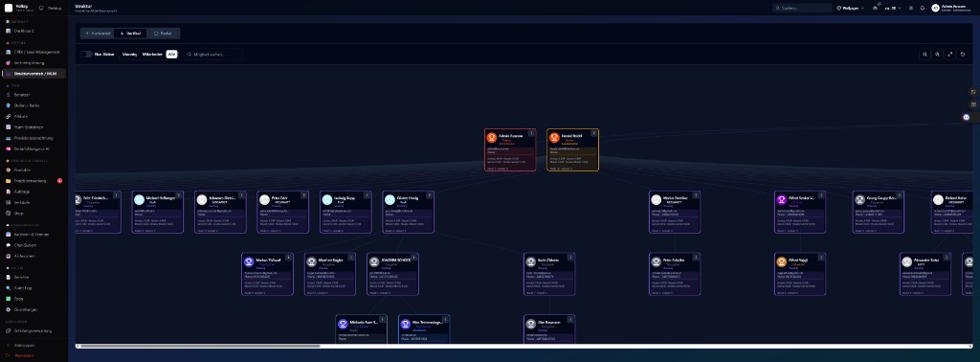Open Audit Log in the sidebar
The height and width of the screenshot is (362, 980).
pyautogui.click(x=33, y=287)
